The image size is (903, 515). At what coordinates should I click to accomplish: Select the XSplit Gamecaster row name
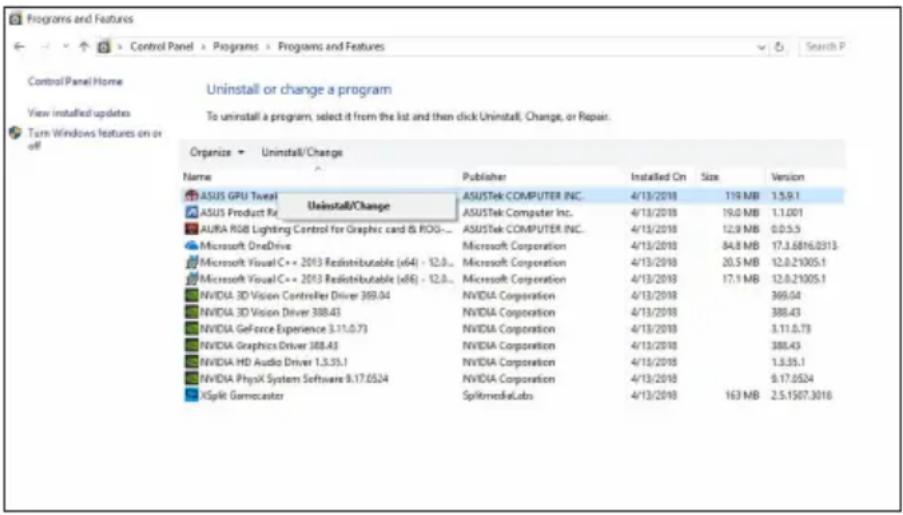[242, 396]
